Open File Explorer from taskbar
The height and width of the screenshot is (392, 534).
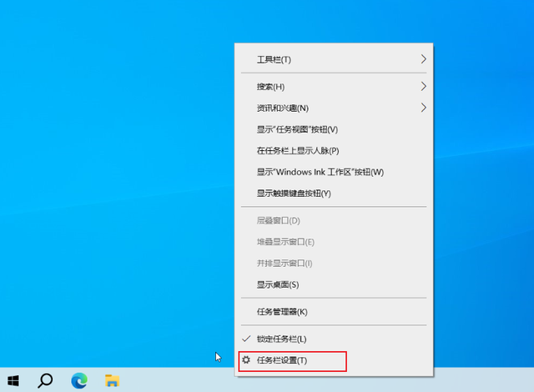(112, 381)
